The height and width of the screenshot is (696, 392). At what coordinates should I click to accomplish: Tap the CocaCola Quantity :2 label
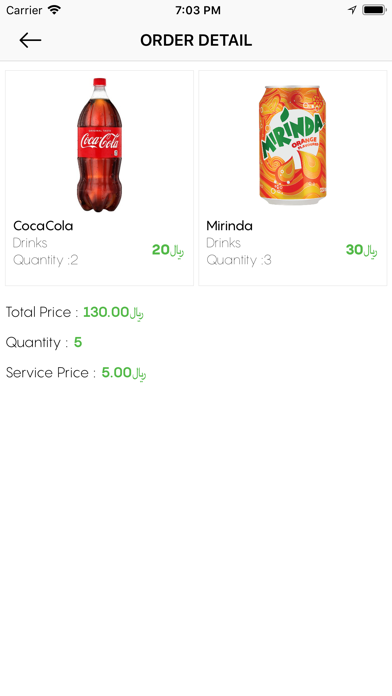tap(45, 260)
